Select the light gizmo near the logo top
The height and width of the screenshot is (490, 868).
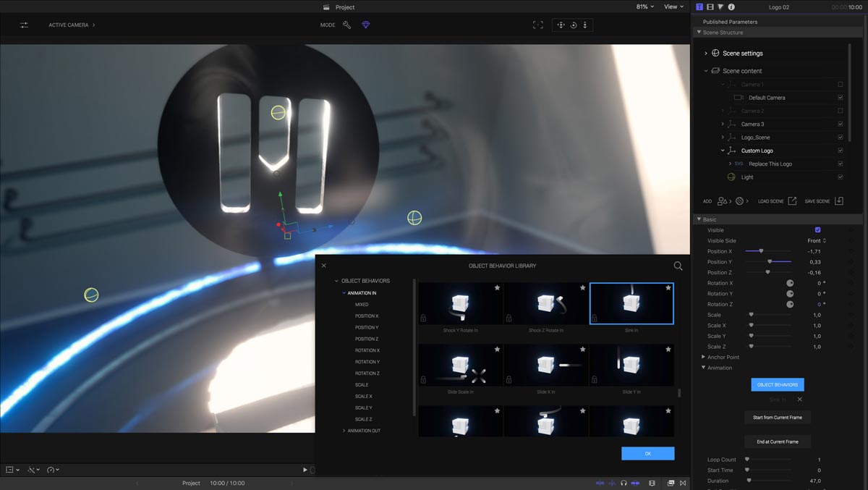point(278,112)
